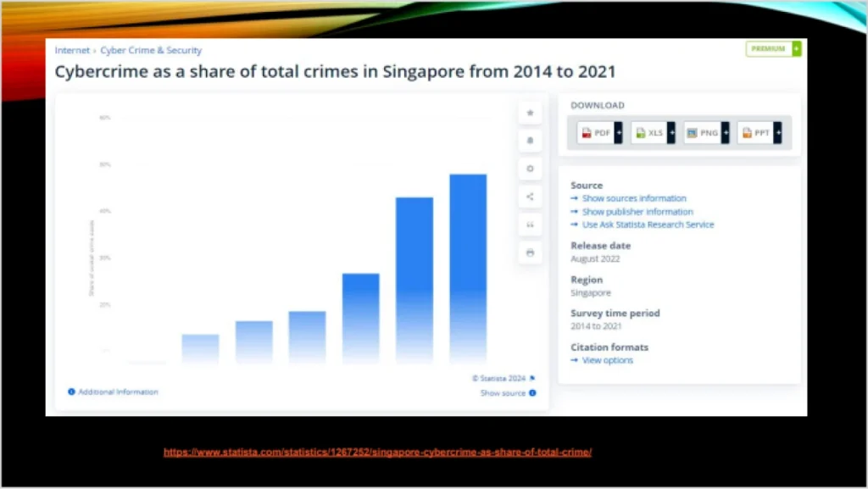Click Show sources information link
The width and height of the screenshot is (868, 489).
tap(634, 198)
